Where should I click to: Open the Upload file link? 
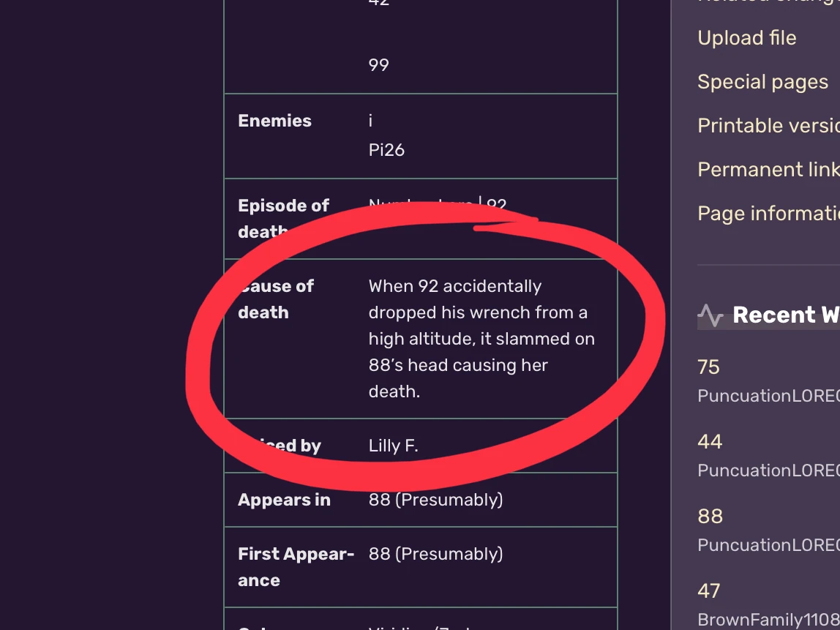746,38
